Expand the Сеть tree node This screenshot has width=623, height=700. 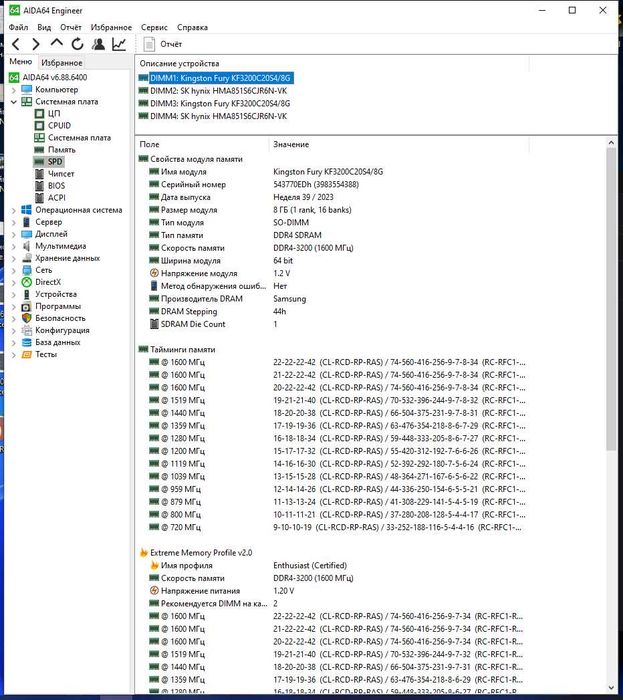click(x=13, y=270)
